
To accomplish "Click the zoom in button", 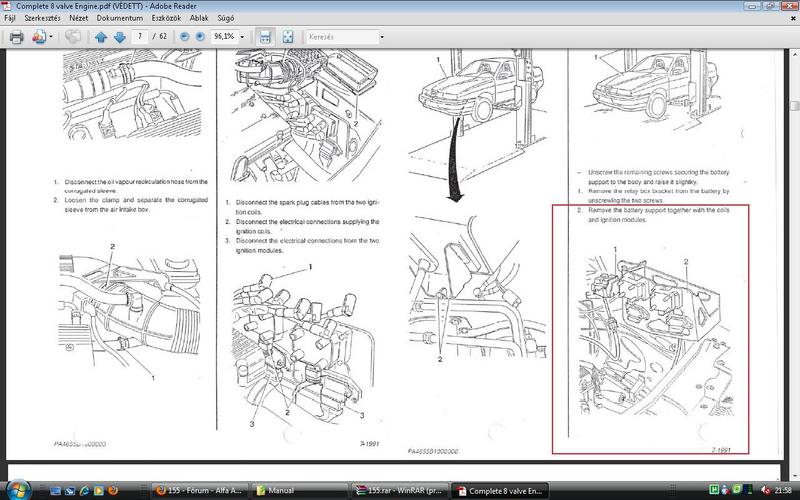I will tap(200, 37).
